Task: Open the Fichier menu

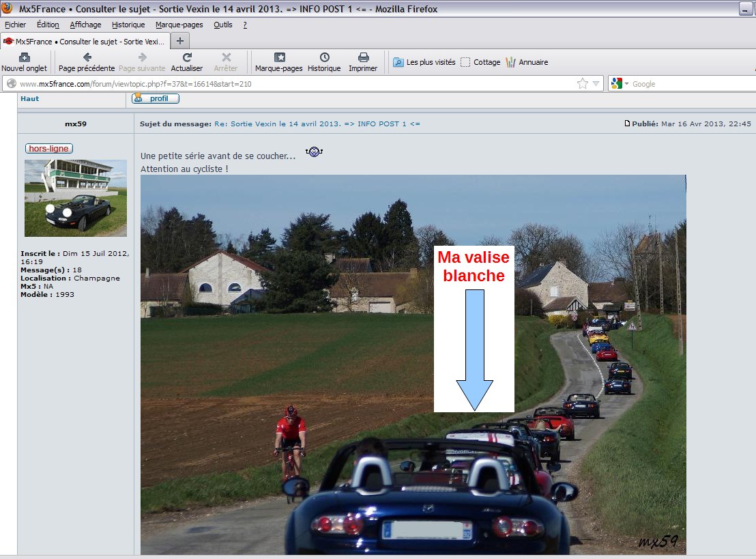Action: (x=16, y=25)
